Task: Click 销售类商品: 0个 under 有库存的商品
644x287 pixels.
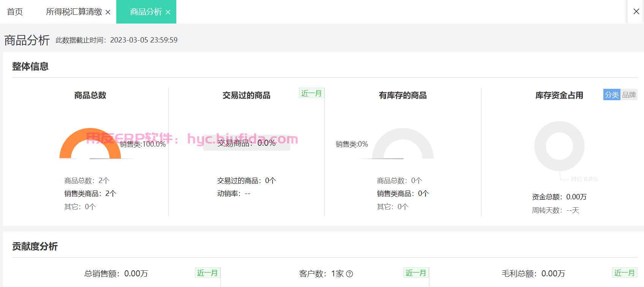Action: [x=403, y=194]
